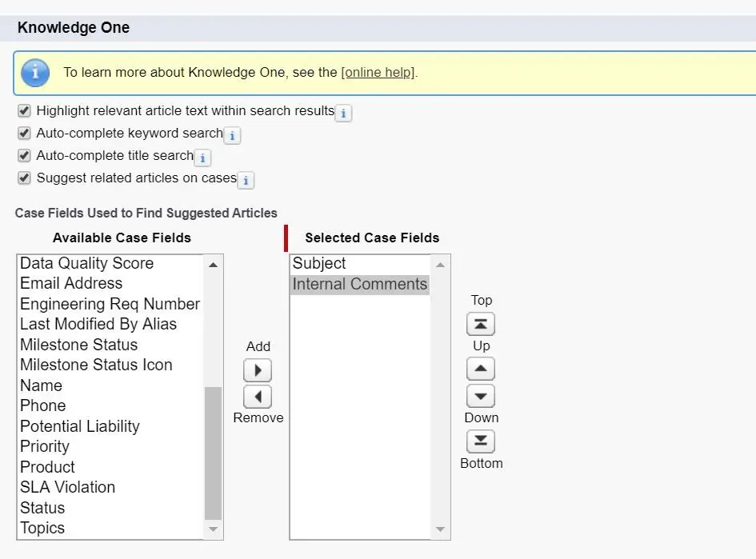Select Email Address in available fields
756x559 pixels.
point(110,283)
